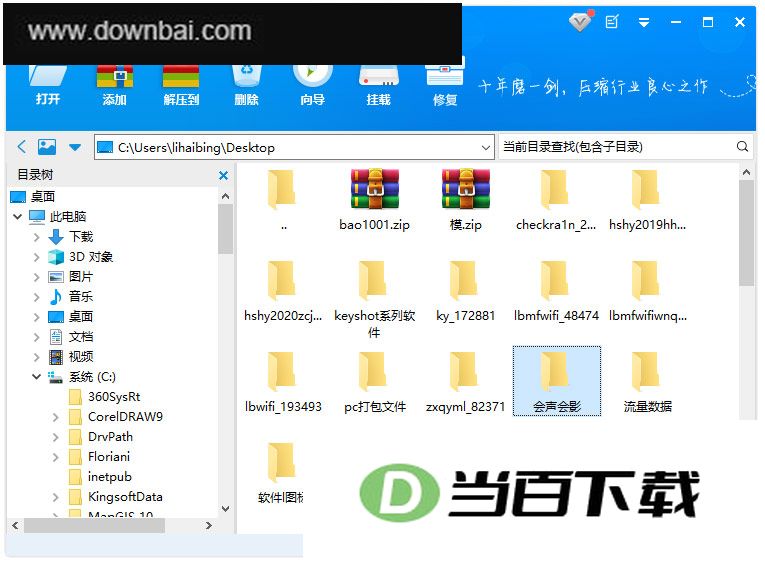The height and width of the screenshot is (564, 765).
Task: Collapse the 此电脑 tree node
Action: click(x=18, y=217)
